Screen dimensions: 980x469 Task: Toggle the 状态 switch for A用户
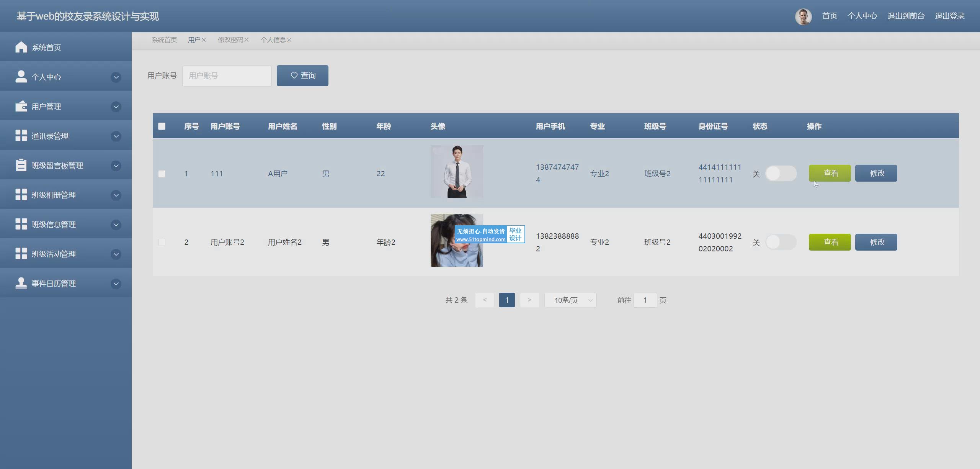point(781,174)
